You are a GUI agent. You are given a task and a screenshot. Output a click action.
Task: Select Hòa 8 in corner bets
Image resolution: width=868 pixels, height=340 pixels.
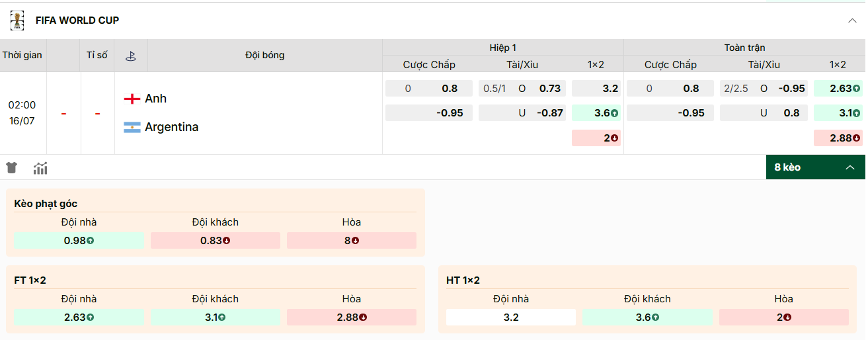tap(352, 241)
